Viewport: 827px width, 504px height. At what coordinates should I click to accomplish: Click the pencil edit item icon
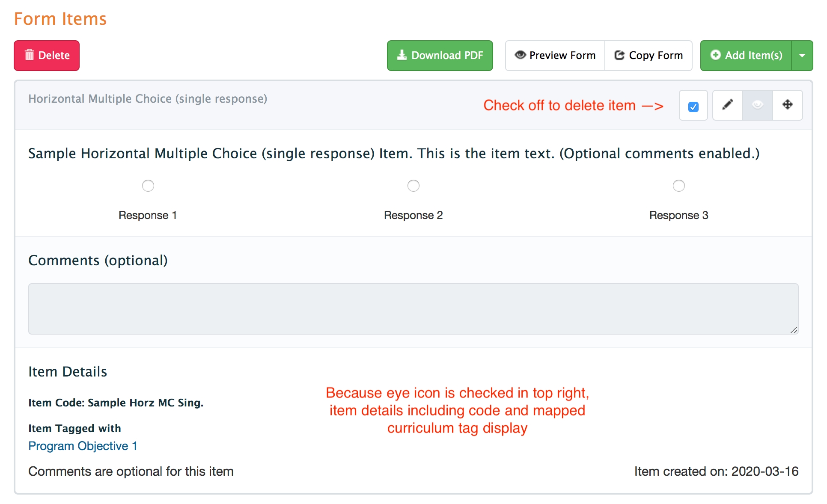(727, 105)
